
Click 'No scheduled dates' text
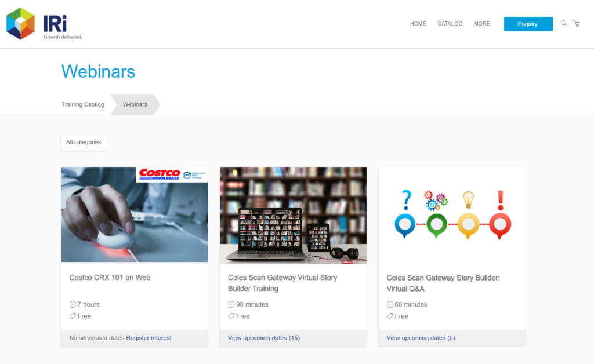click(x=97, y=338)
